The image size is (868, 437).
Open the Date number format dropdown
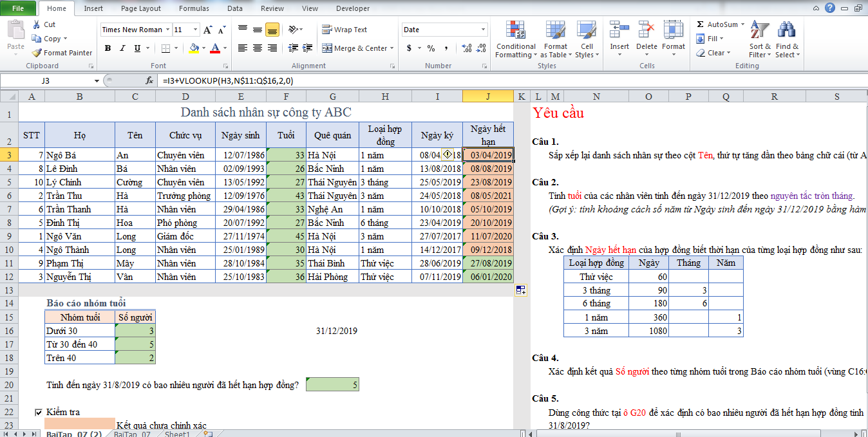click(x=484, y=30)
